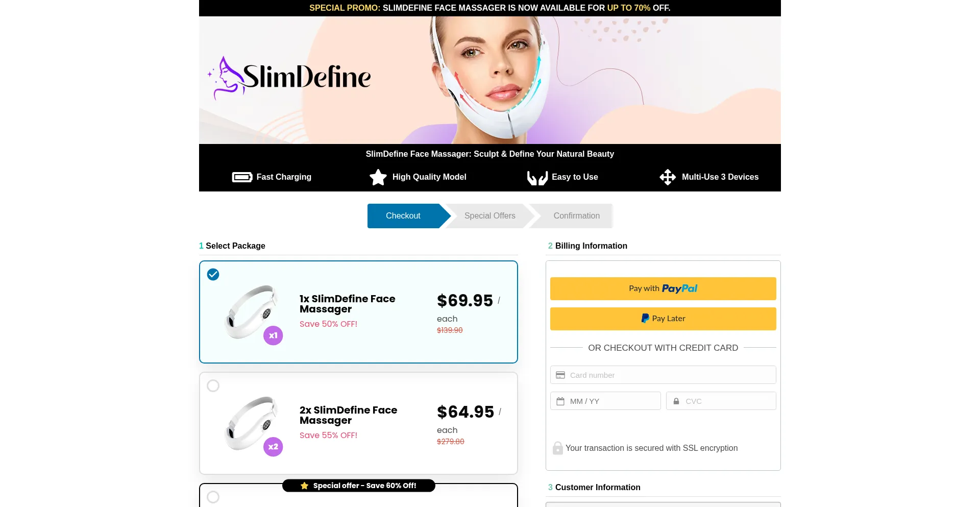Click the MM / YY expiry field
The image size is (980, 507).
tap(605, 401)
